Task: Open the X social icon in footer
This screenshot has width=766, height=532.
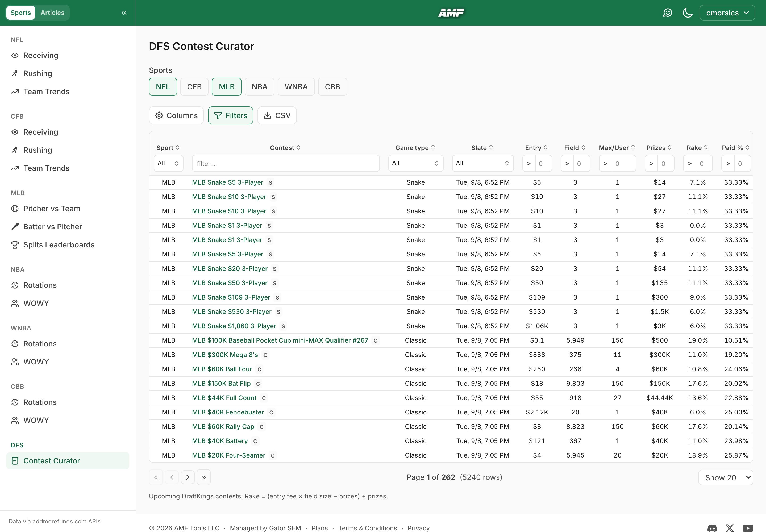Action: tap(730, 528)
